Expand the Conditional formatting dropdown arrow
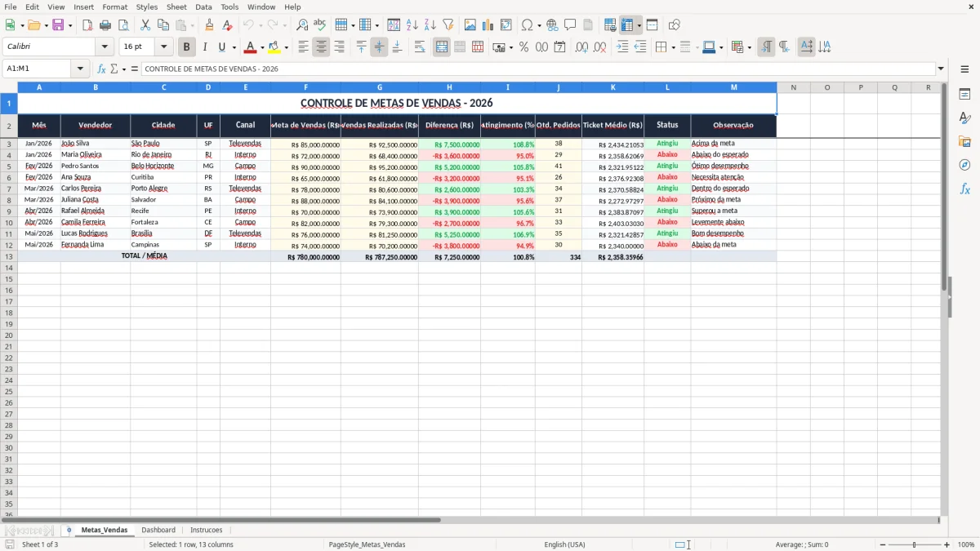Screen dimensions: 980x551 749,47
